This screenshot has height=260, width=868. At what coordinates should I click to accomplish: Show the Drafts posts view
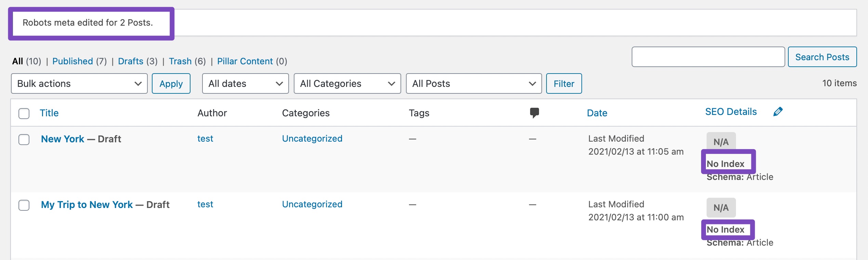131,61
